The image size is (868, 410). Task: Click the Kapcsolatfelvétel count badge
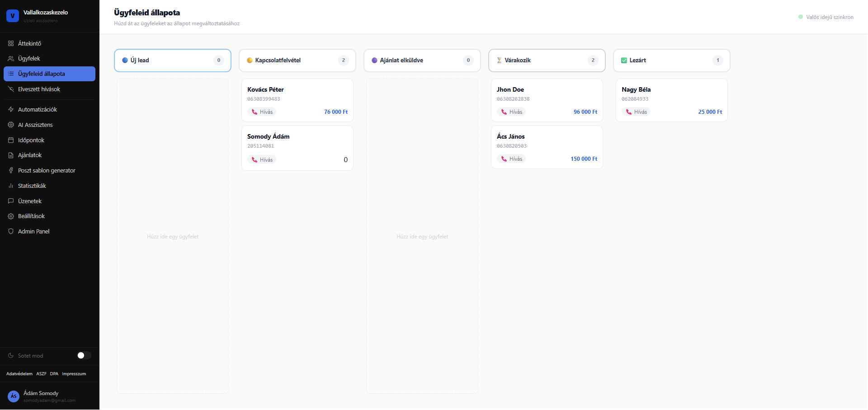click(x=344, y=60)
